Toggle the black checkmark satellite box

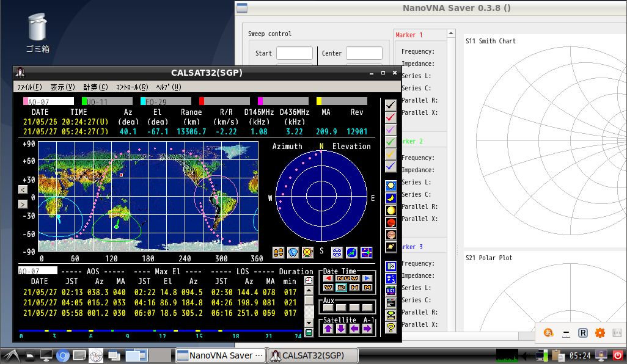391,105
